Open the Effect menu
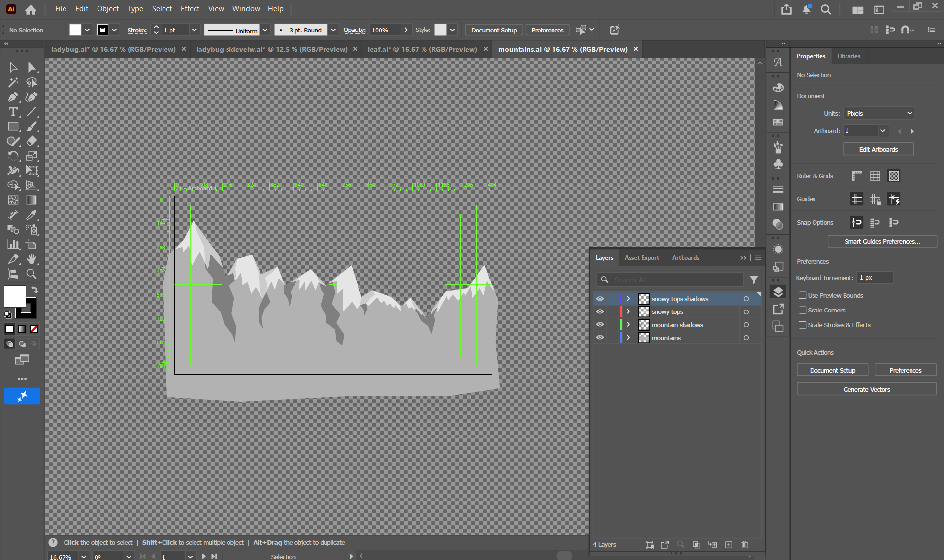This screenshot has height=560, width=944. point(190,9)
